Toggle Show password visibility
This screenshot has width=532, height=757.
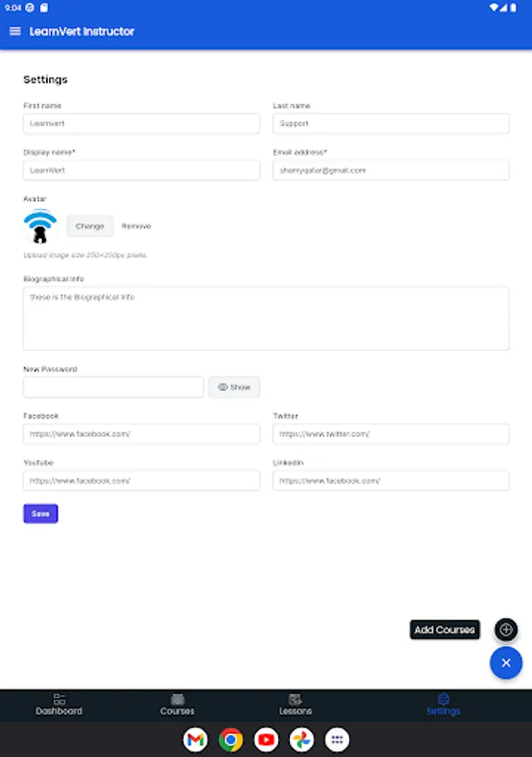(234, 387)
